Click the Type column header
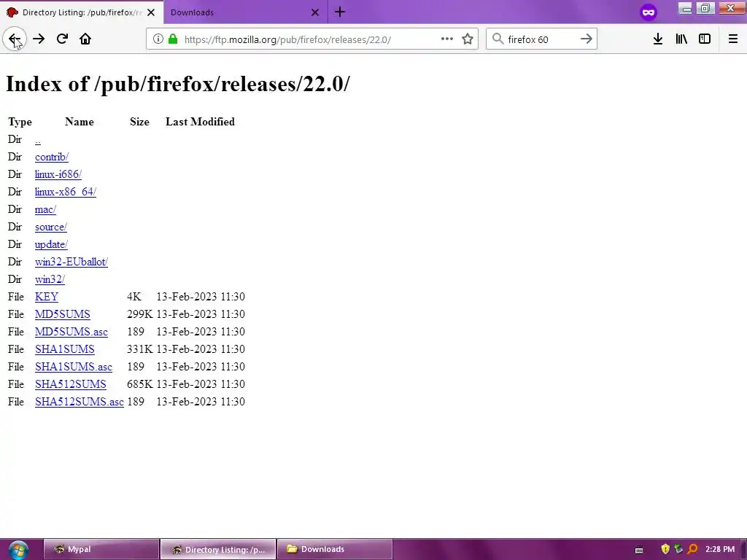The height and width of the screenshot is (560, 747). pos(20,122)
